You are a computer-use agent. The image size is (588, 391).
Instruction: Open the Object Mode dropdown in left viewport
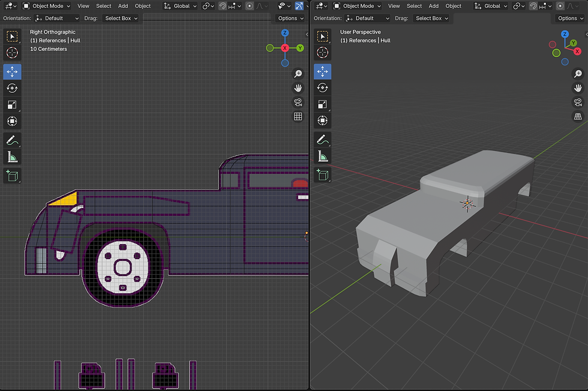47,6
